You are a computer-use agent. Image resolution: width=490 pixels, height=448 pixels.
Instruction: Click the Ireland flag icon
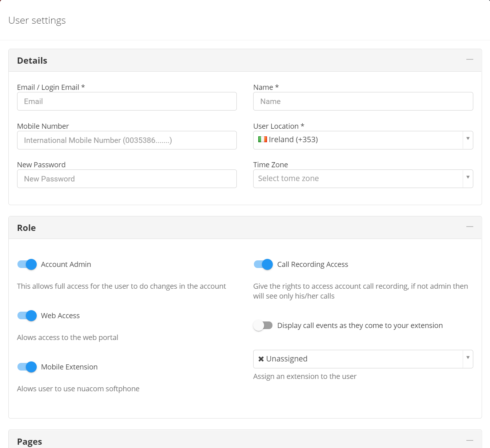(263, 139)
